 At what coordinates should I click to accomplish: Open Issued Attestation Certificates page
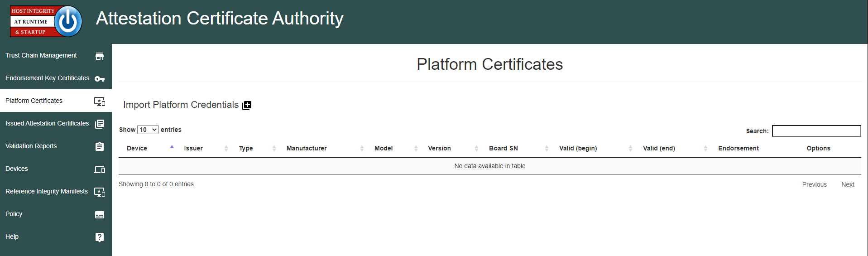(56, 123)
